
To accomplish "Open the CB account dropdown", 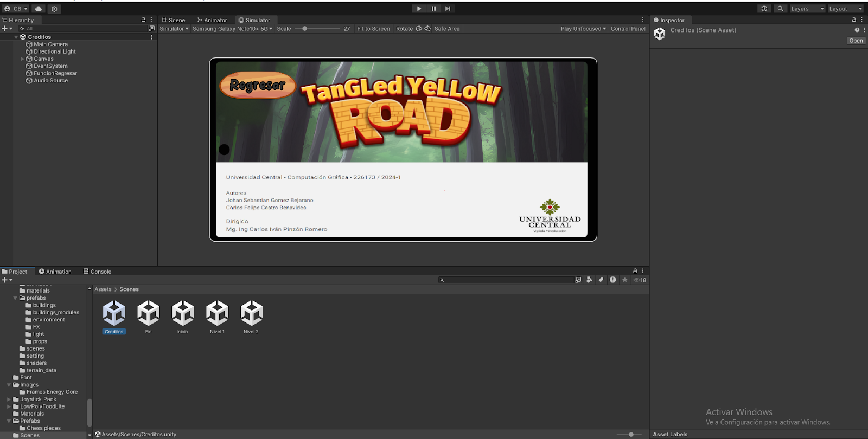I will click(16, 9).
